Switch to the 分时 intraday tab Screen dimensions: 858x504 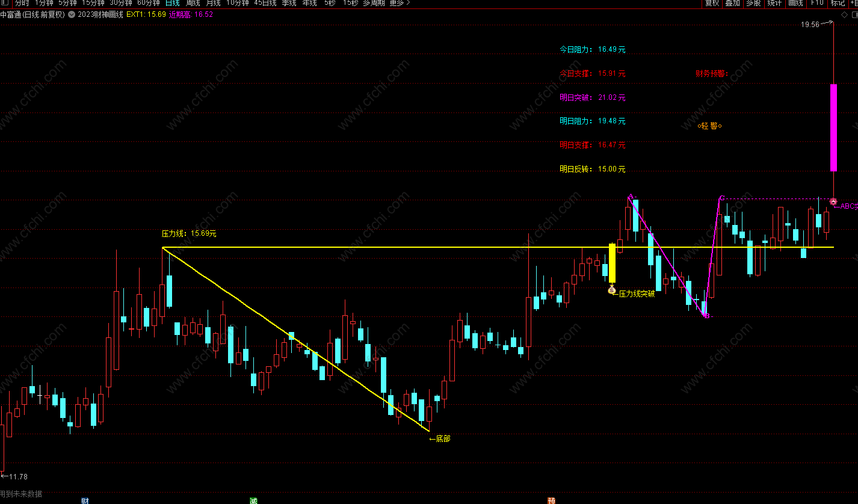click(22, 3)
